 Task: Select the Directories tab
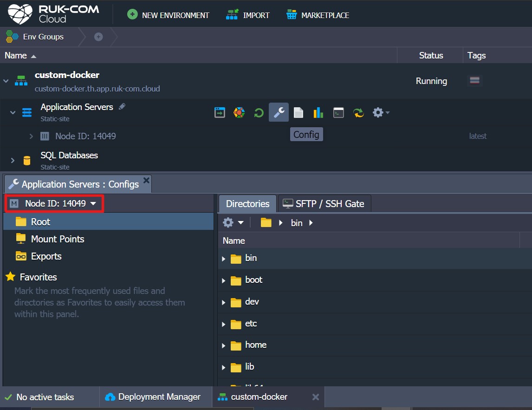247,203
